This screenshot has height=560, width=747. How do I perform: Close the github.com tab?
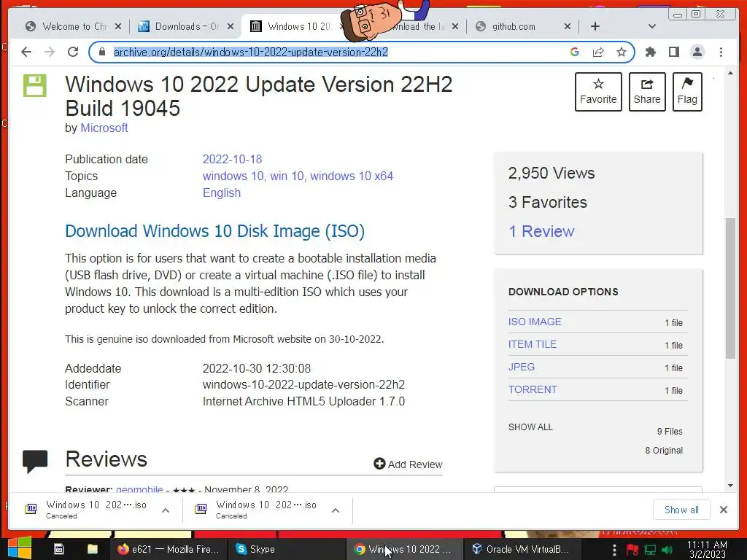point(568,26)
